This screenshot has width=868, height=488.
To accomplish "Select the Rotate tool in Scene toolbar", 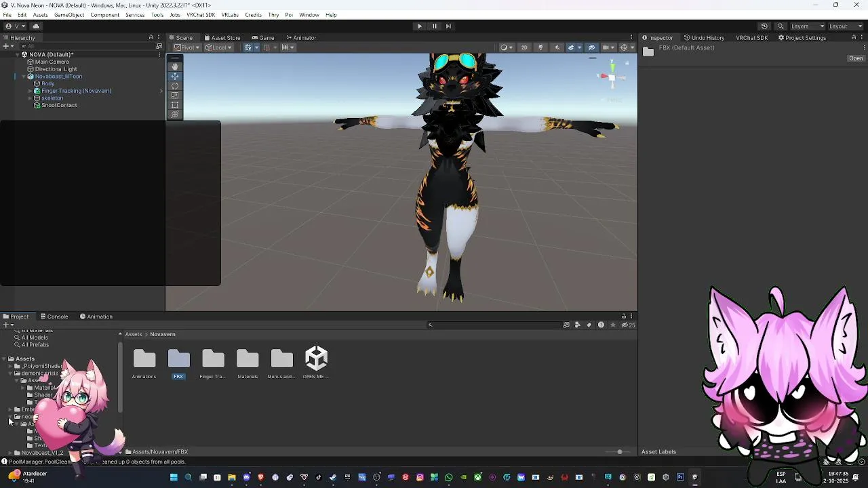I will 175,85.
